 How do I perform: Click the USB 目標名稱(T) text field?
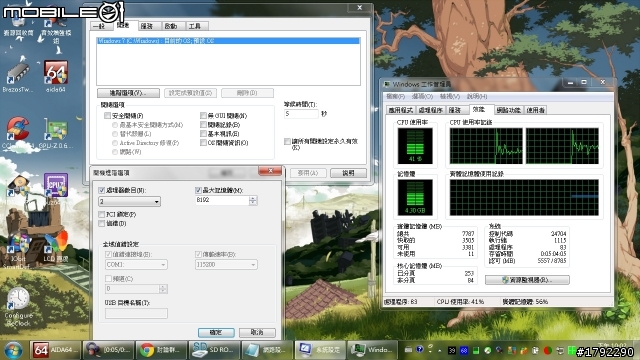[x=136, y=313]
